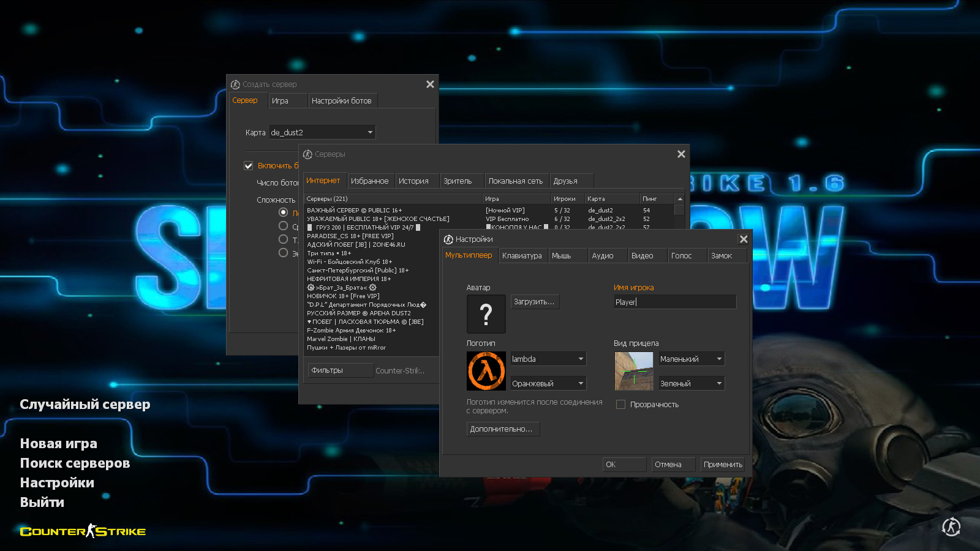Image resolution: width=980 pixels, height=551 pixels.
Task: Open the Зеленый crosshair color dropdown
Action: pos(691,384)
